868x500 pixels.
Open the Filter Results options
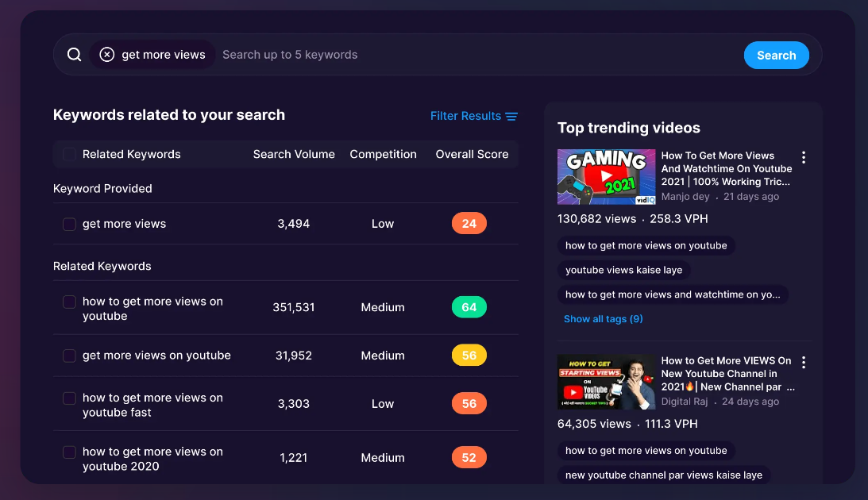(x=468, y=116)
